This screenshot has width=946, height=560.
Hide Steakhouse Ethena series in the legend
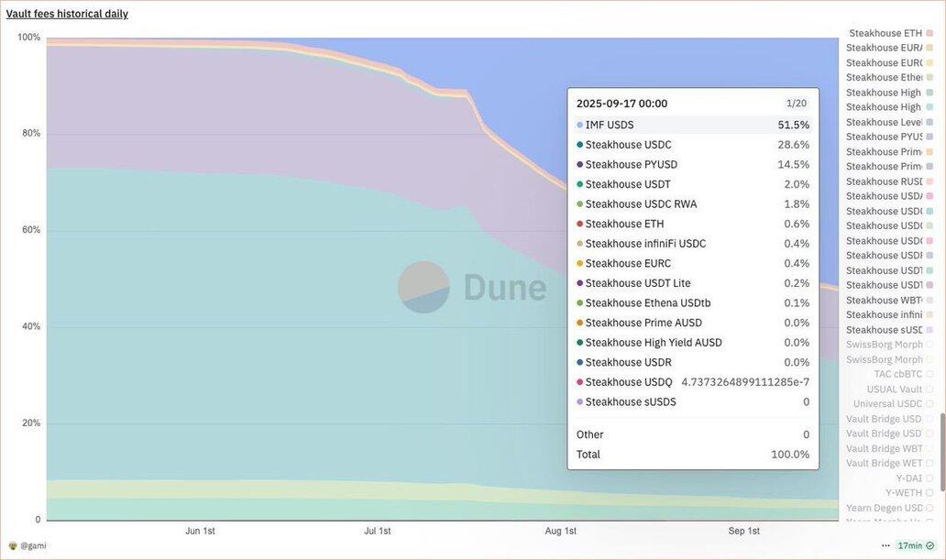coord(889,77)
